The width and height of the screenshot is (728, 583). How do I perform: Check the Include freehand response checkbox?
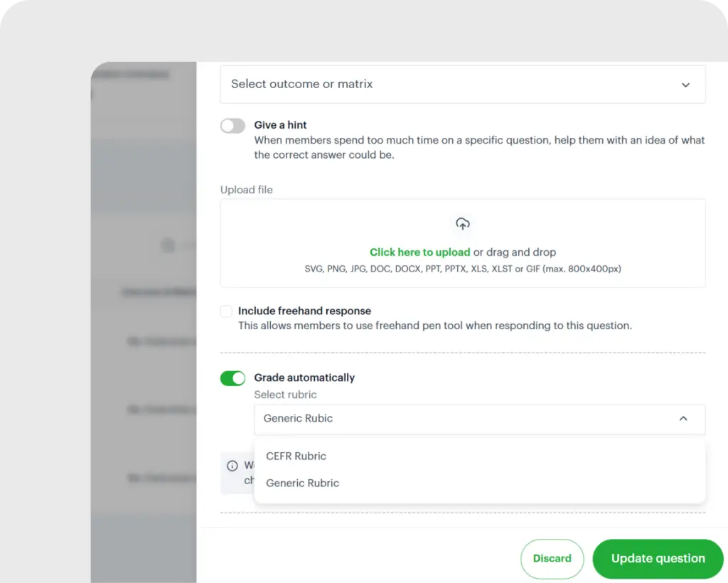point(226,311)
